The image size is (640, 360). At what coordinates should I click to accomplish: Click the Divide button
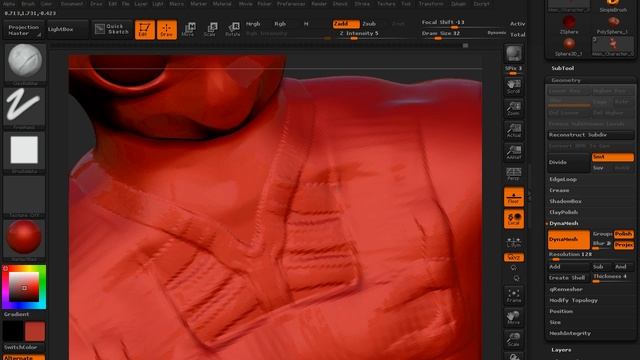(x=569, y=162)
